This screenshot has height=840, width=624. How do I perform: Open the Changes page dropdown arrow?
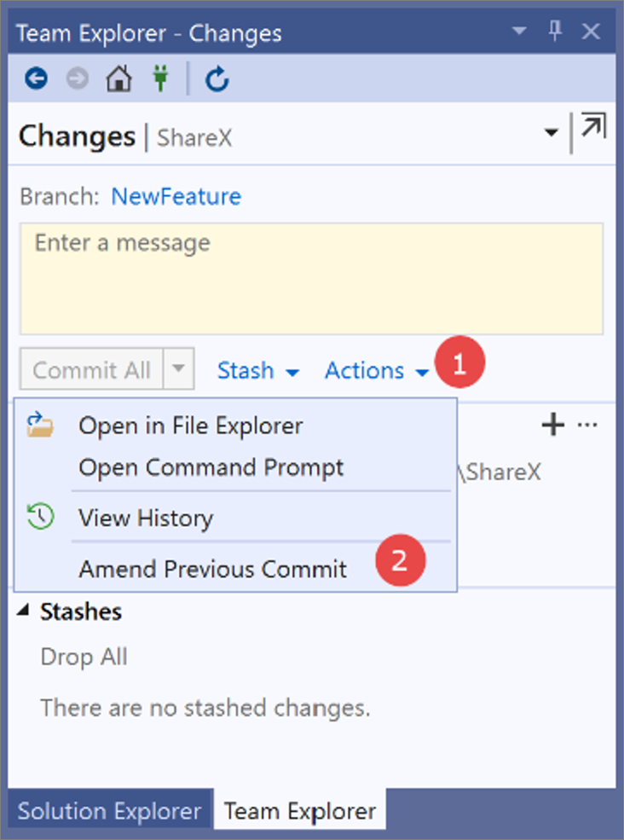pos(552,133)
